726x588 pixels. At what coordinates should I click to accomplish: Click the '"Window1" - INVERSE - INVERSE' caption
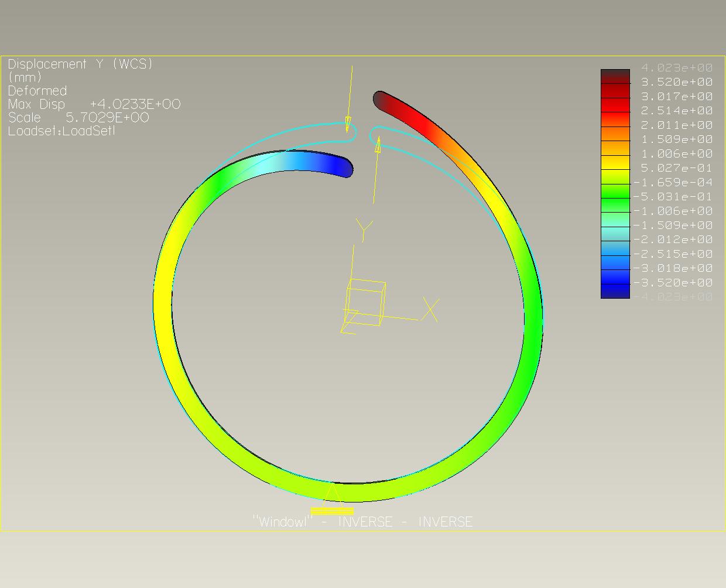pos(362,522)
